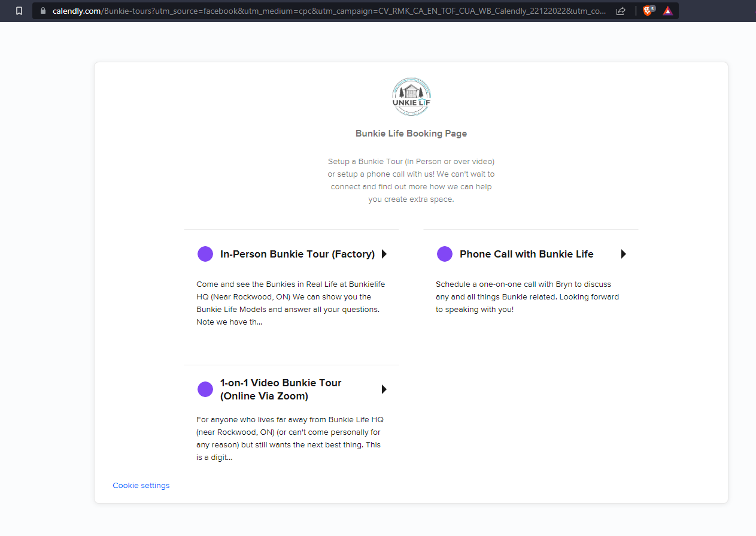This screenshot has width=756, height=536.
Task: Click the bookmark icon in address bar
Action: [19, 11]
